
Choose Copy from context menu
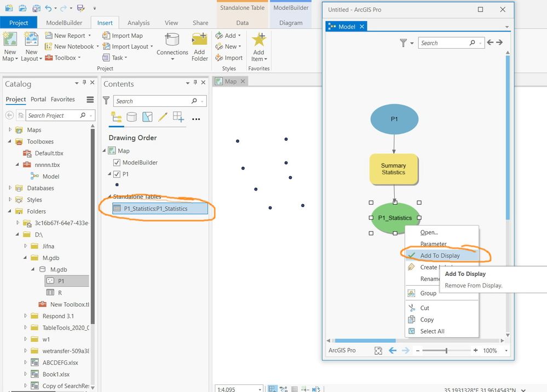coord(442,320)
